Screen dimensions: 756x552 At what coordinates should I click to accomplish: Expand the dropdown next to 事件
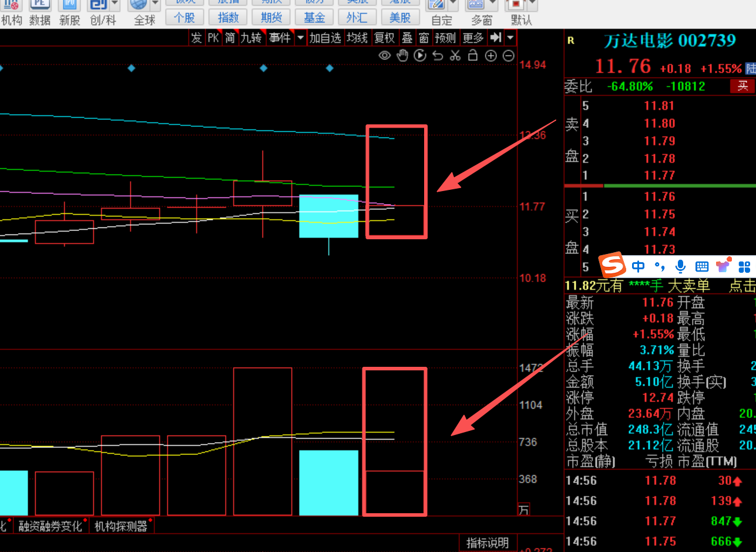point(300,38)
